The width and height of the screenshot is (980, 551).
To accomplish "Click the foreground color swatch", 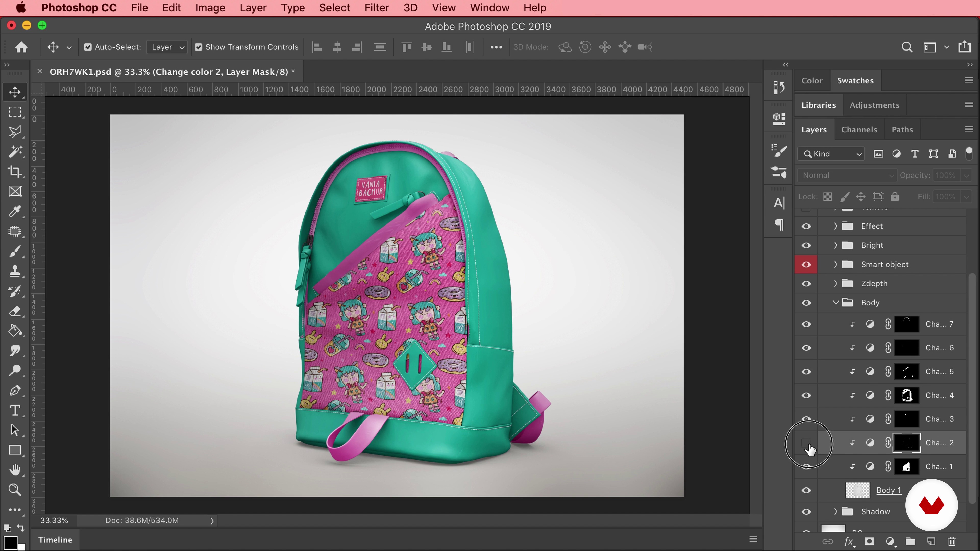I will pyautogui.click(x=10, y=543).
